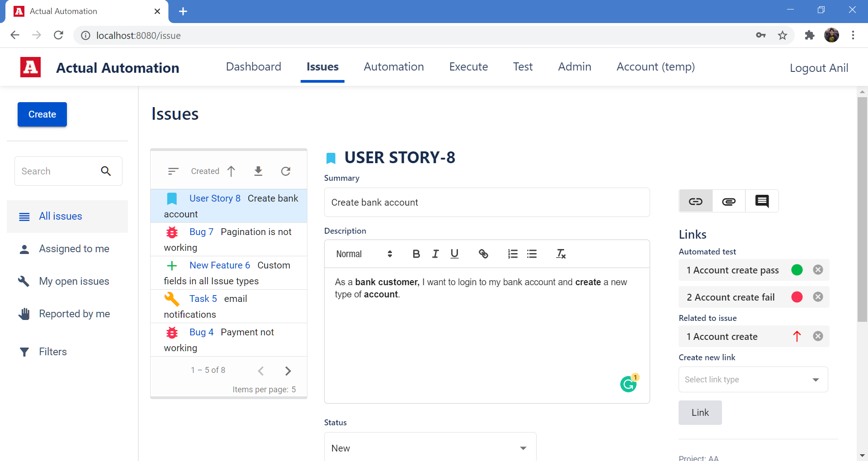This screenshot has width=868, height=461.
Task: Select All issues in sidebar
Action: pos(67,216)
